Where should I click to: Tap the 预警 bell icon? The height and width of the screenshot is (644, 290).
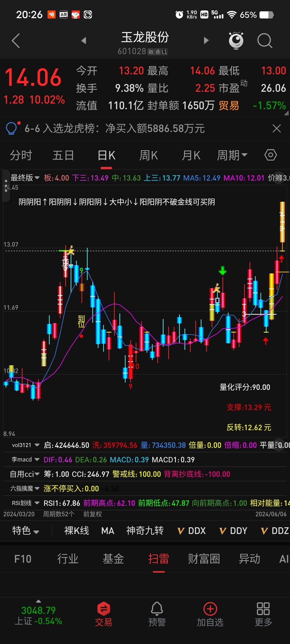pos(157,614)
